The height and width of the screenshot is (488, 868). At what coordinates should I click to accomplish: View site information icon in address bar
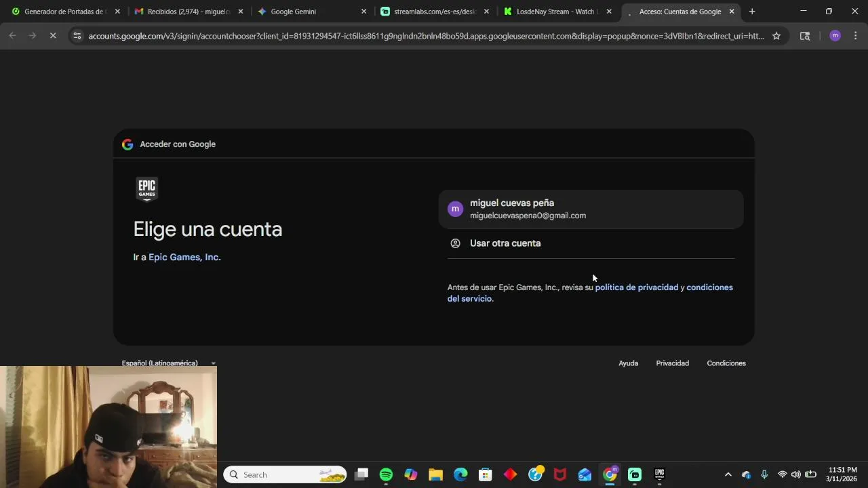[77, 36]
